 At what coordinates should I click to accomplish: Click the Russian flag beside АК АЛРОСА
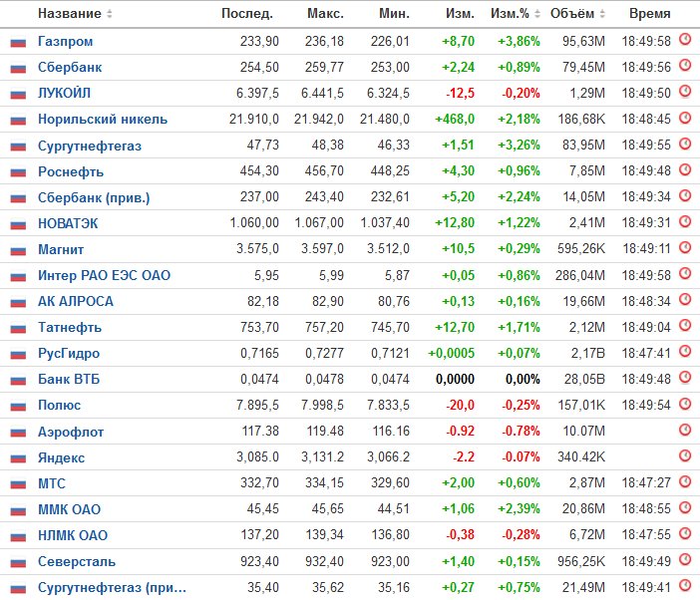[x=18, y=303]
